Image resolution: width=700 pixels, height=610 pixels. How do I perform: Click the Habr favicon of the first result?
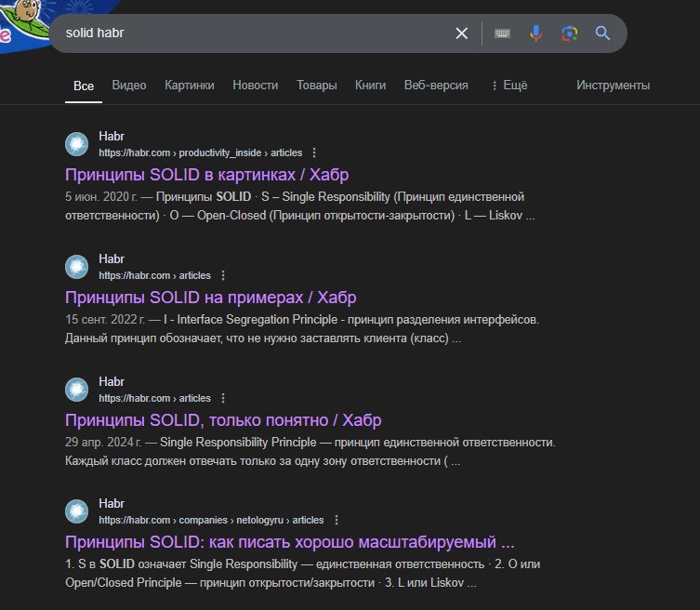click(x=76, y=144)
